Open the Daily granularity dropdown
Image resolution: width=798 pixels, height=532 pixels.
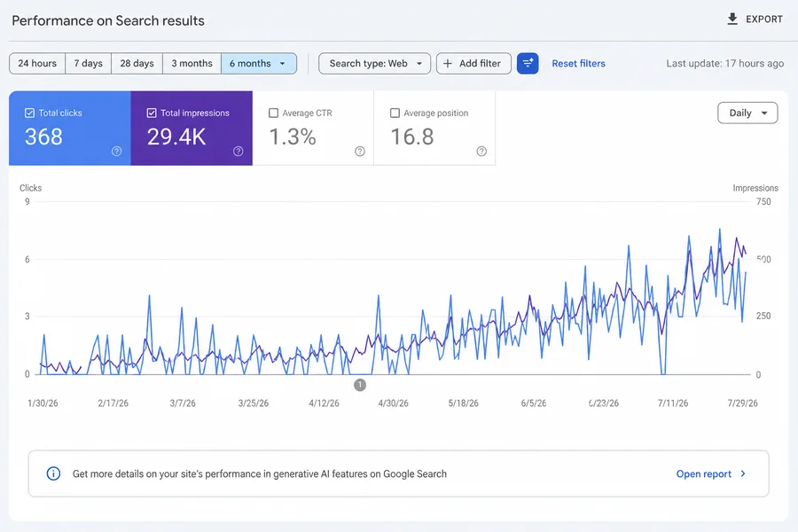(747, 113)
